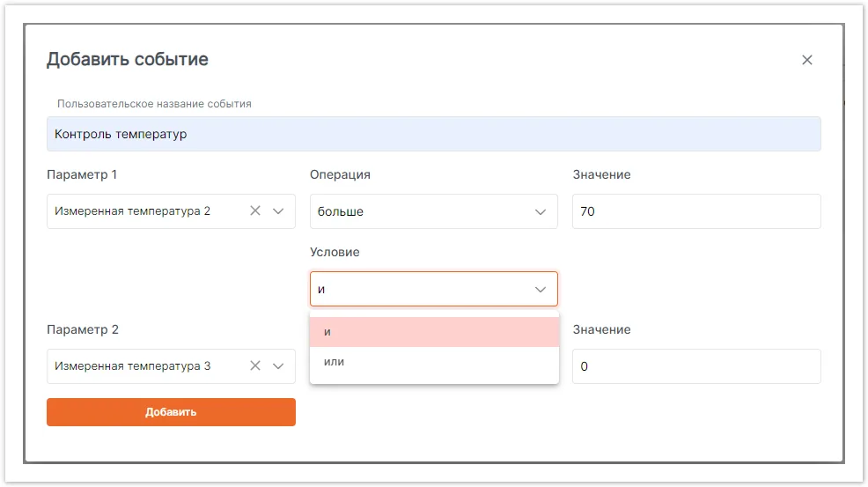Click the Параметр 1 label
Image resolution: width=868 pixels, height=487 pixels.
(82, 174)
